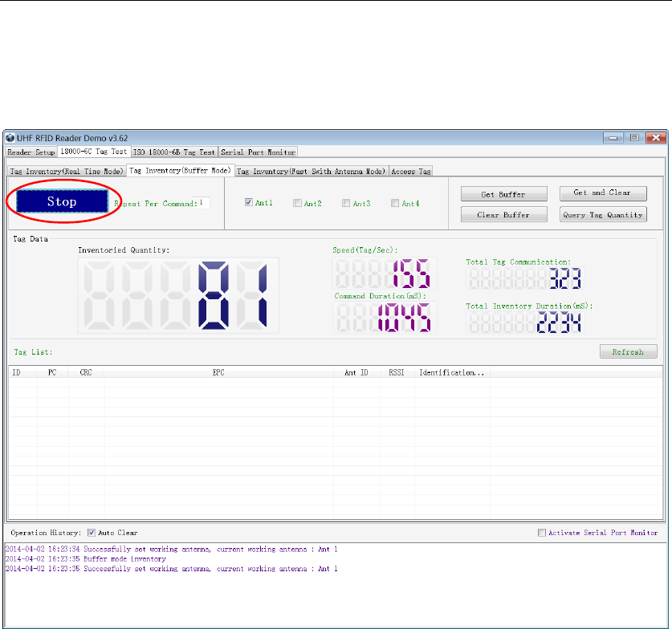The image size is (672, 629).
Task: Enable the Ant4 antenna checkbox
Action: [395, 204]
